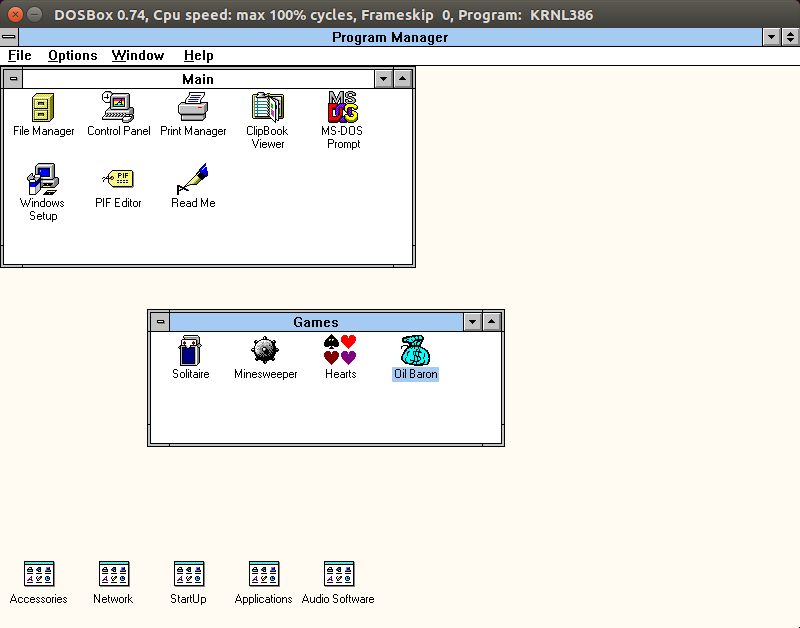800x628 pixels.
Task: Select the Audio Software group icon
Action: pyautogui.click(x=339, y=574)
